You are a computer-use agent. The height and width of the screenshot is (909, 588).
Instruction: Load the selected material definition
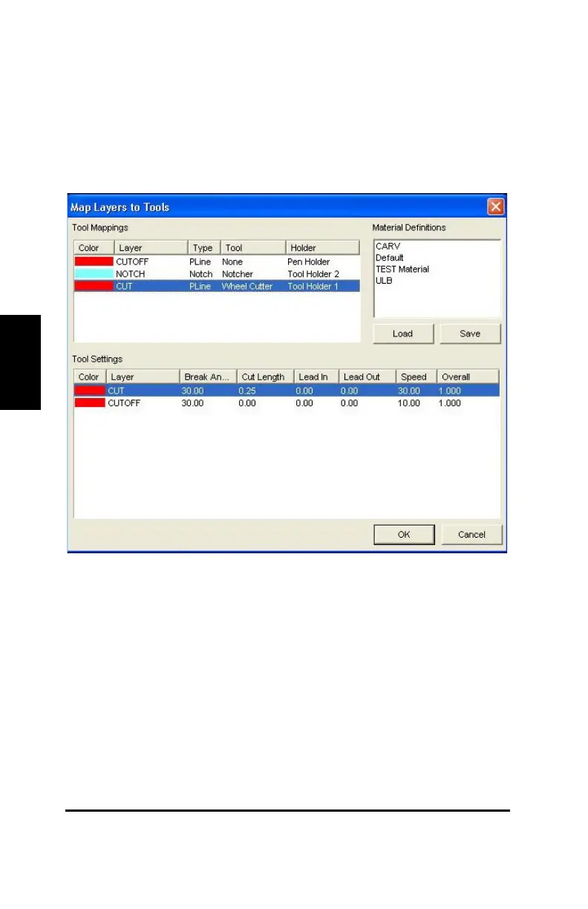(x=402, y=333)
